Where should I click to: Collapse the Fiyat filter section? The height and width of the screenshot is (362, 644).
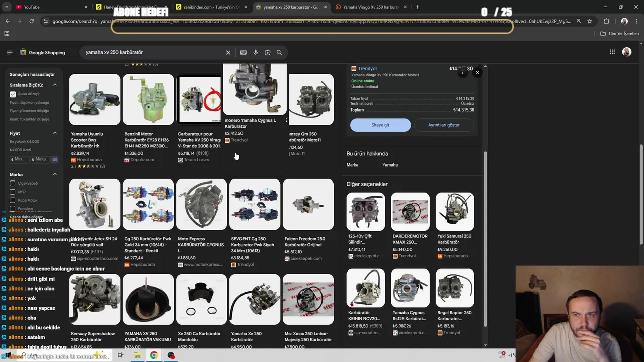[x=55, y=133]
